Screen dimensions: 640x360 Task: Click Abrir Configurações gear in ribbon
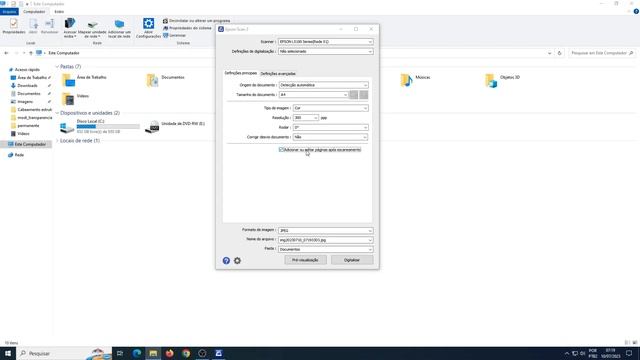148,28
